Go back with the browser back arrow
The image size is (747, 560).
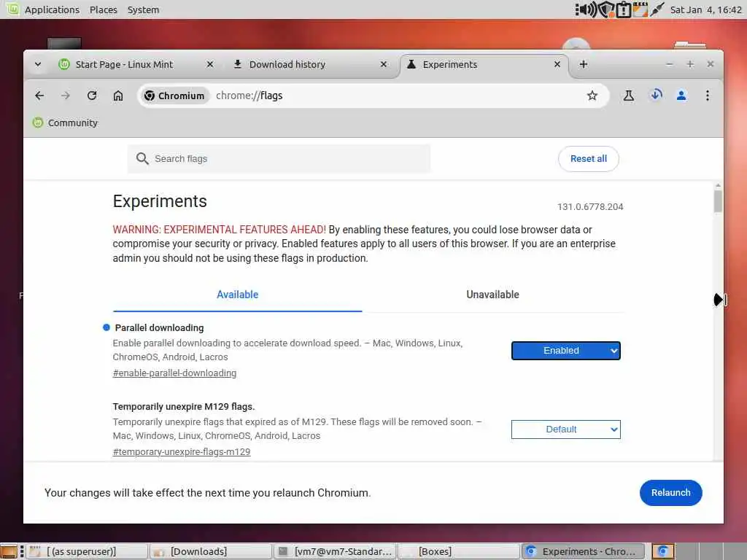pyautogui.click(x=39, y=96)
